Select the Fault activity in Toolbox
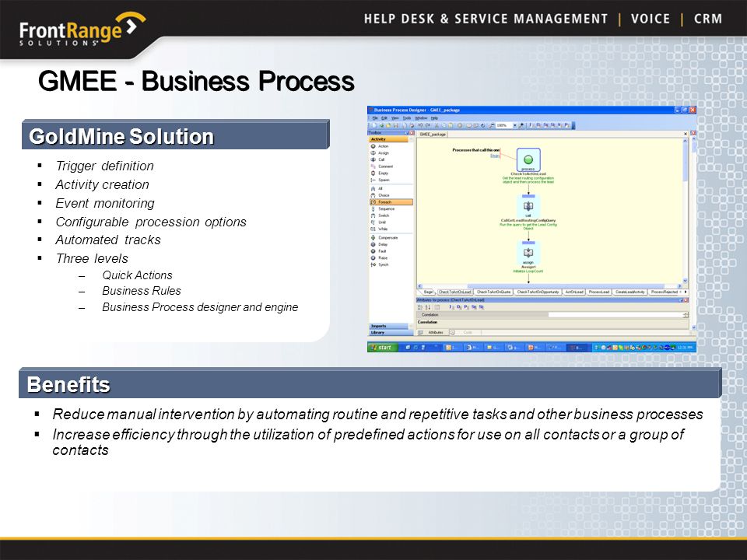The height and width of the screenshot is (560, 747). tap(379, 251)
